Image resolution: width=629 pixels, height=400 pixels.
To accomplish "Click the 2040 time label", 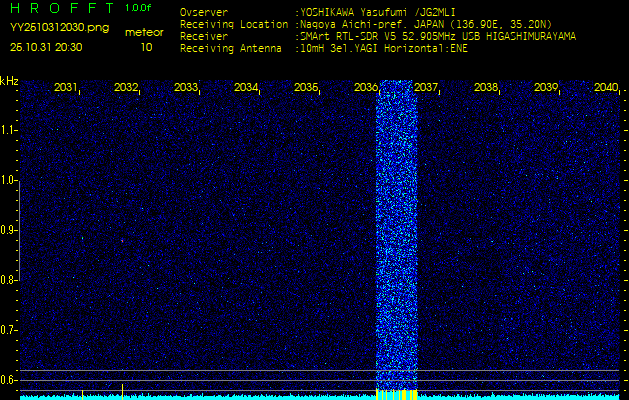I will pos(606,88).
